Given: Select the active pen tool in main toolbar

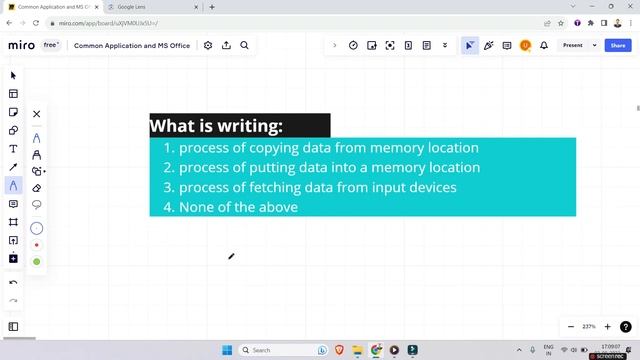Looking at the screenshot, I should [x=13, y=185].
